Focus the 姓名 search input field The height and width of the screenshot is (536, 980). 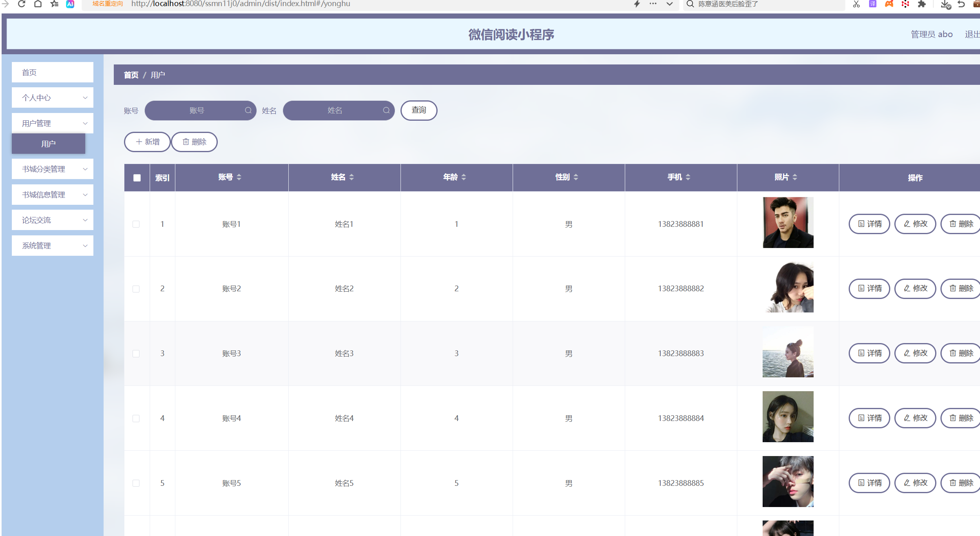(338, 111)
